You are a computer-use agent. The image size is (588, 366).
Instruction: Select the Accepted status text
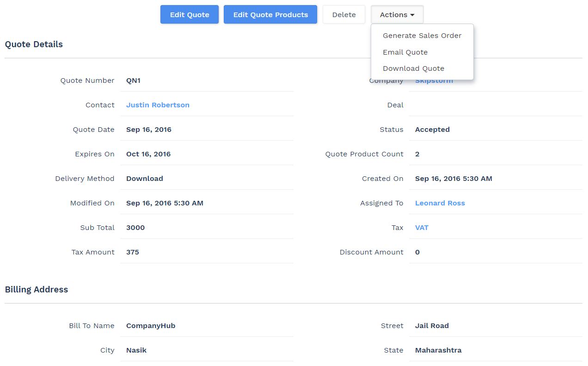click(x=432, y=129)
